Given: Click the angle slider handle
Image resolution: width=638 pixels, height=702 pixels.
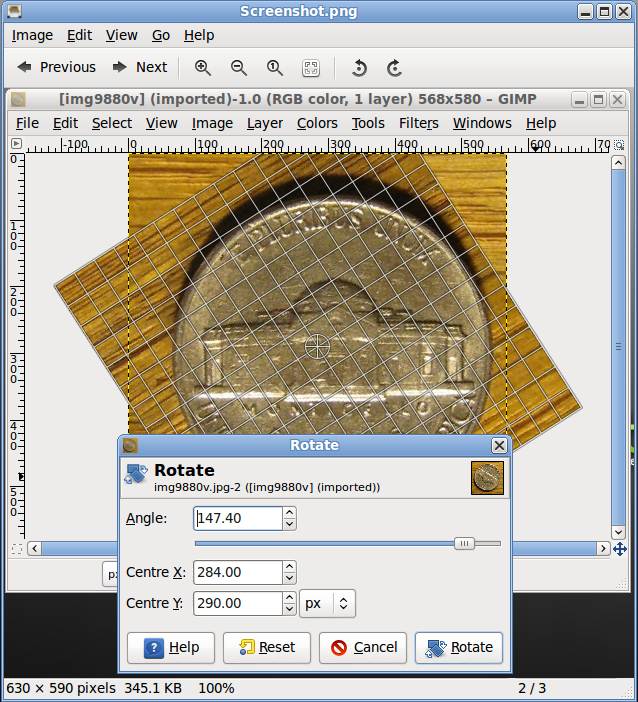Looking at the screenshot, I should pyautogui.click(x=464, y=544).
